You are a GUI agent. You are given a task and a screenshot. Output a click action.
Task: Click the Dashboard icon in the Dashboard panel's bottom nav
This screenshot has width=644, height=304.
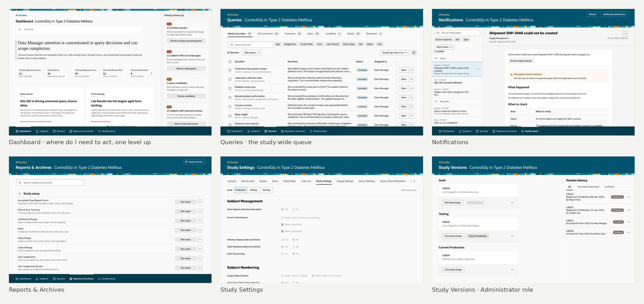click(x=17, y=131)
